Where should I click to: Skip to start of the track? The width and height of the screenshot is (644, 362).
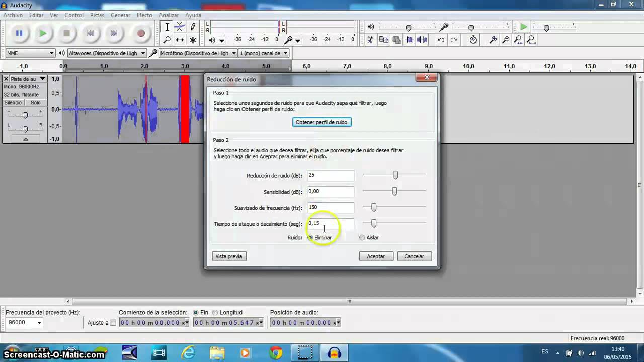point(90,34)
